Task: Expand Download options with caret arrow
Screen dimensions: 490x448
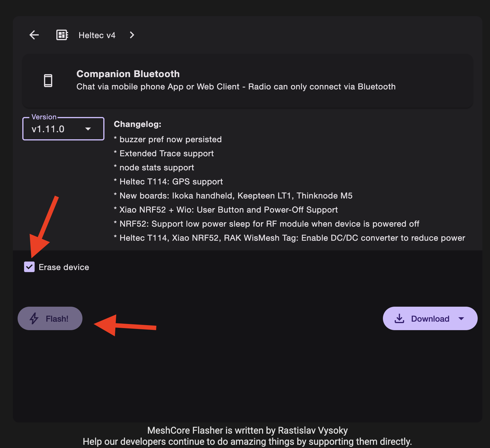Action: (x=461, y=318)
